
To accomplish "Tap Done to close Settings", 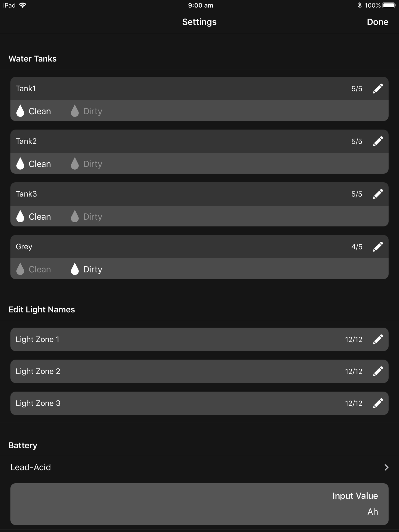I will 377,22.
